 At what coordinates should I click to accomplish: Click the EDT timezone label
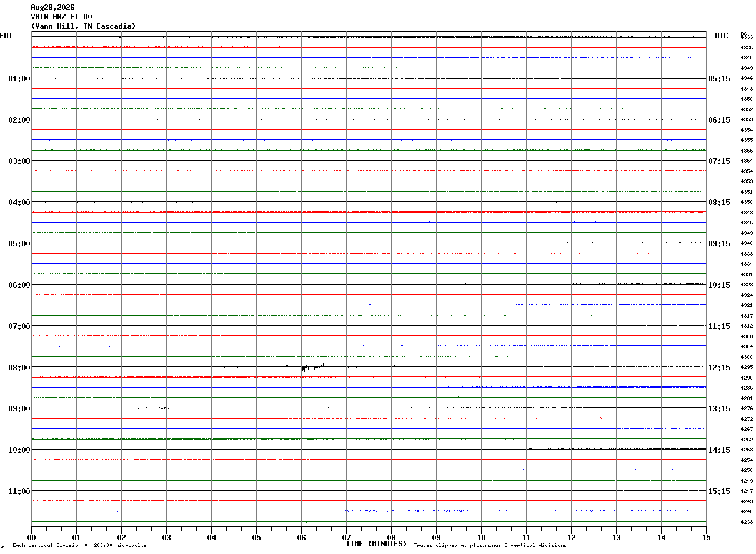coord(6,36)
